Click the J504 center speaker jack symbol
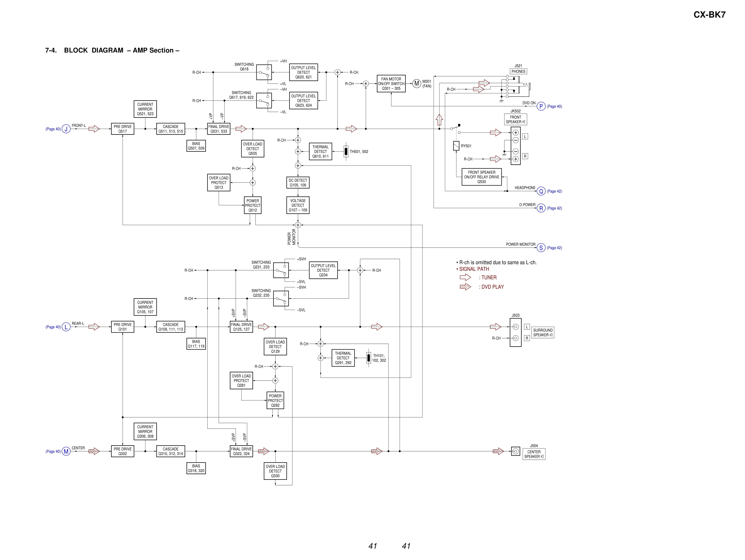The image size is (745, 560). click(x=515, y=451)
